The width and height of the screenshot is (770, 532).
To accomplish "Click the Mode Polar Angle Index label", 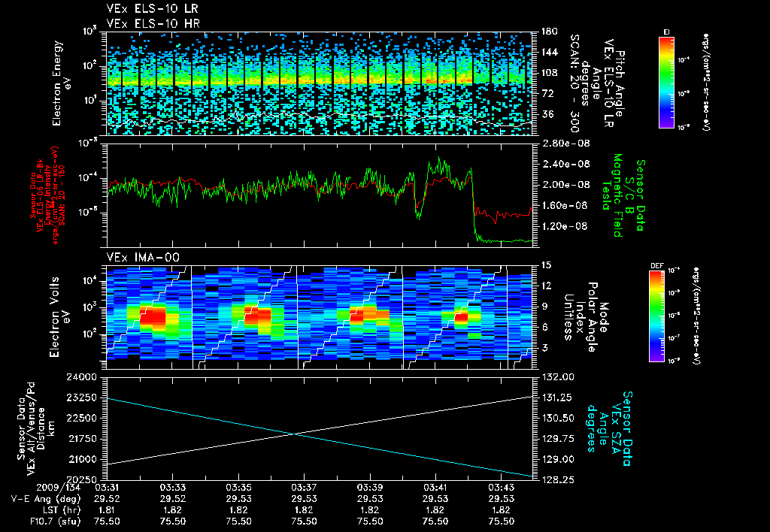I will point(586,317).
